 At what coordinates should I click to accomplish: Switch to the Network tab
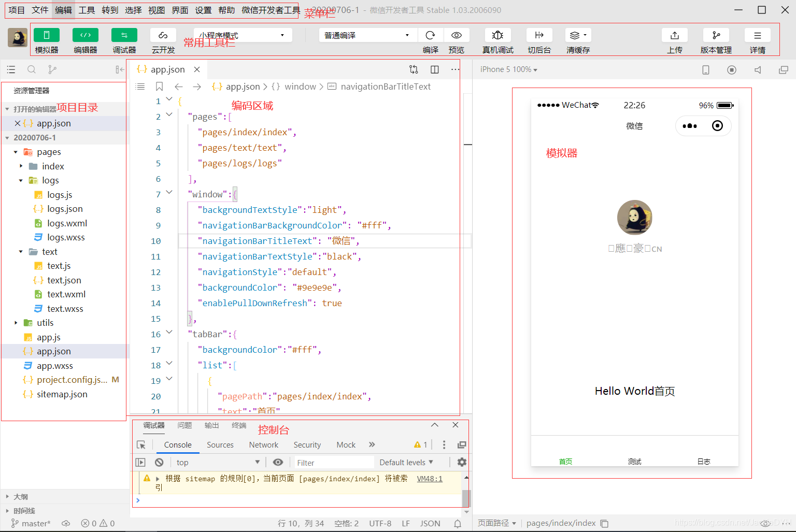pyautogui.click(x=263, y=445)
